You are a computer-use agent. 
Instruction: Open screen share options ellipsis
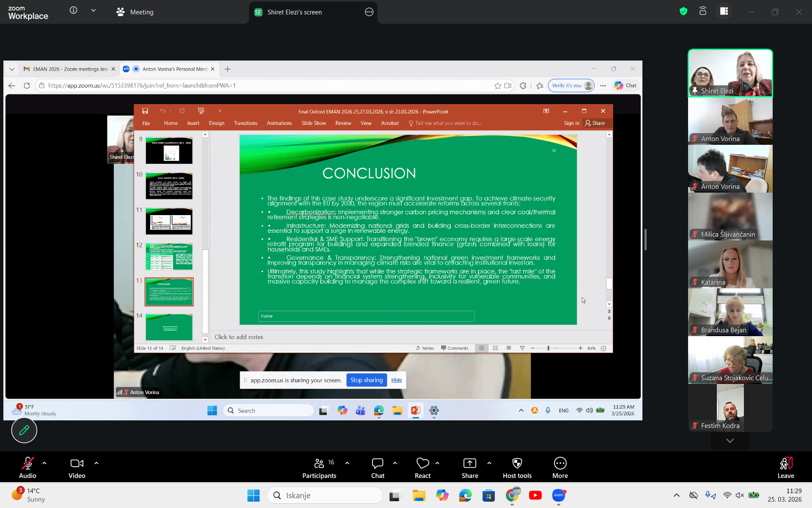click(369, 12)
